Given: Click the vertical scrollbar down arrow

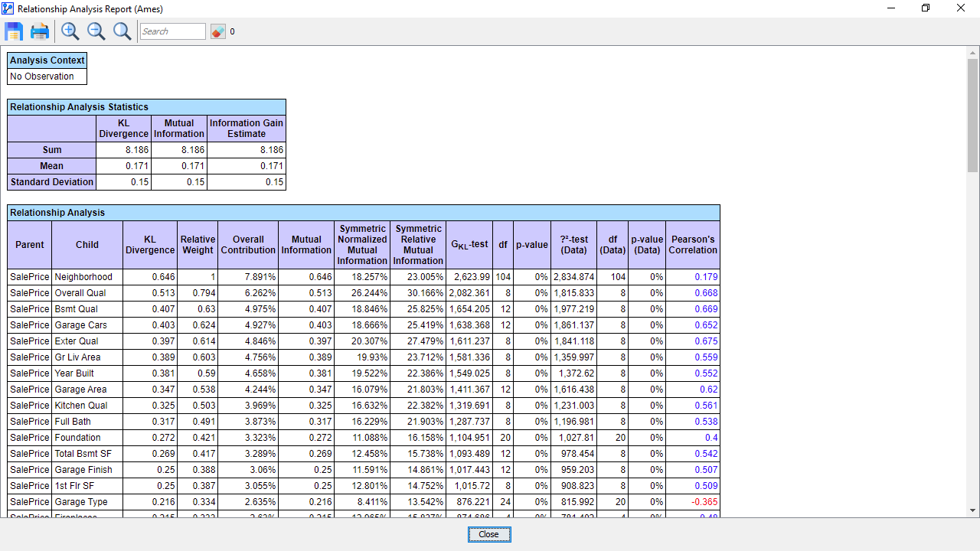Looking at the screenshot, I should tap(973, 510).
